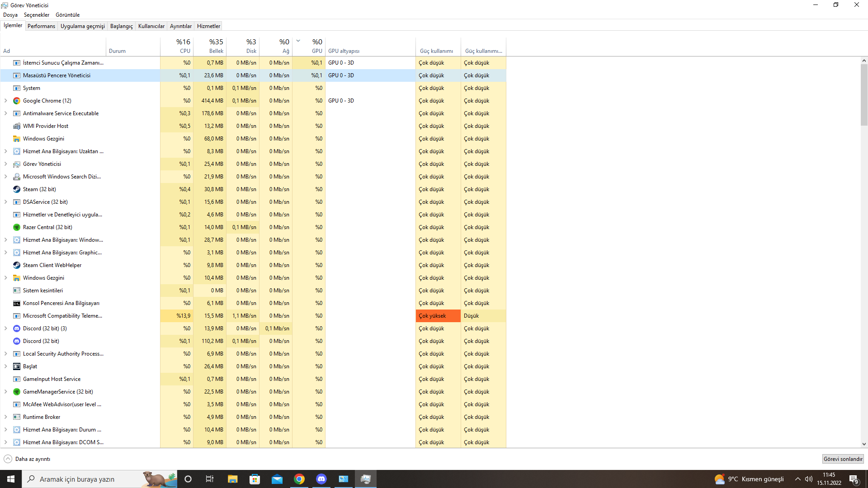868x488 pixels.
Task: Expand the Discord (32 bit) (3) group
Action: (x=5, y=328)
